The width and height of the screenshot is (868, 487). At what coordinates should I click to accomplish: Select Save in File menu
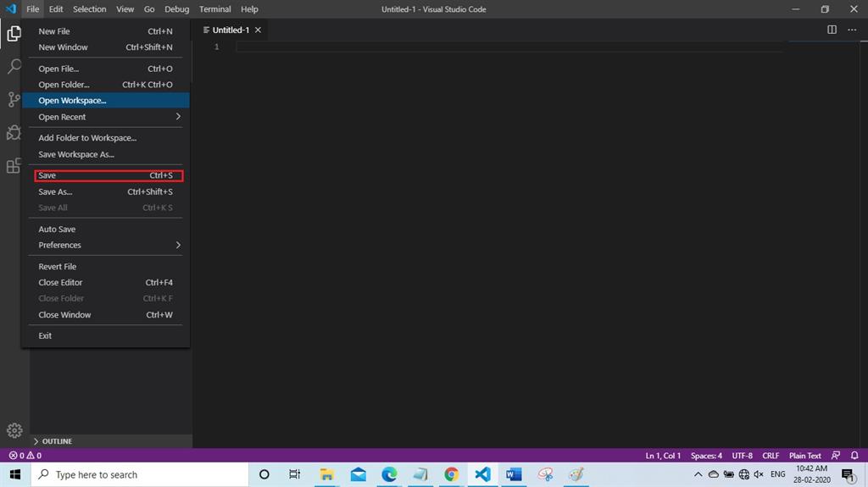[106, 175]
